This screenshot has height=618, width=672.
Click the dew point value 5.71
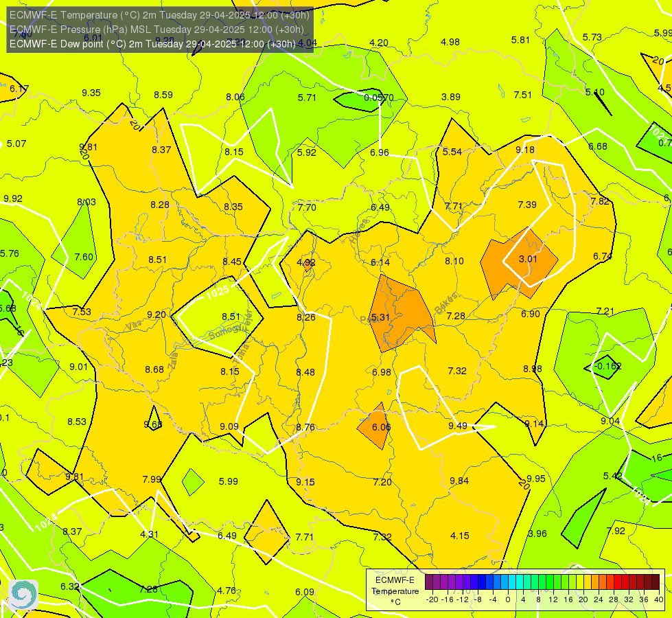[307, 98]
